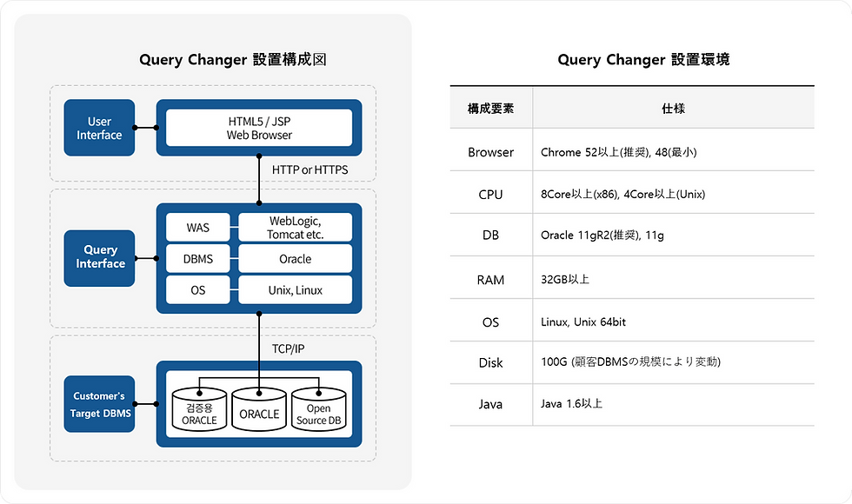This screenshot has width=852, height=504.
Task: Click the CPU row label
Action: [490, 195]
